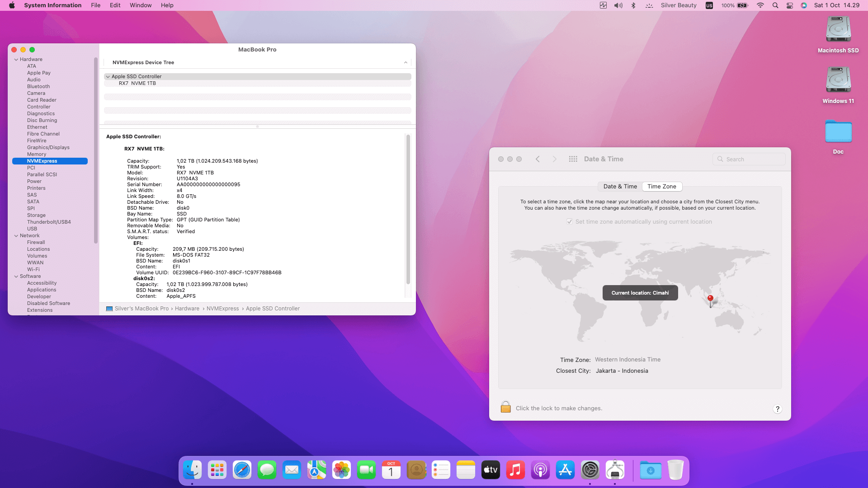Click Hardware in the path bar

[187, 309]
